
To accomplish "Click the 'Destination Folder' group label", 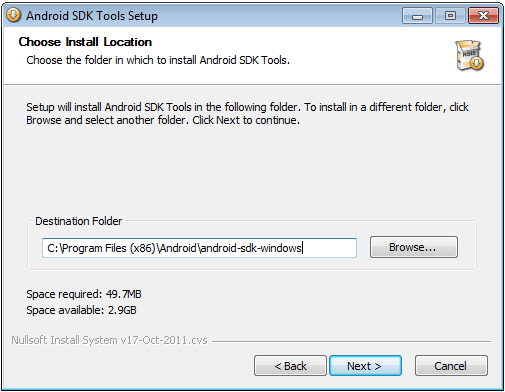I will pos(79,221).
